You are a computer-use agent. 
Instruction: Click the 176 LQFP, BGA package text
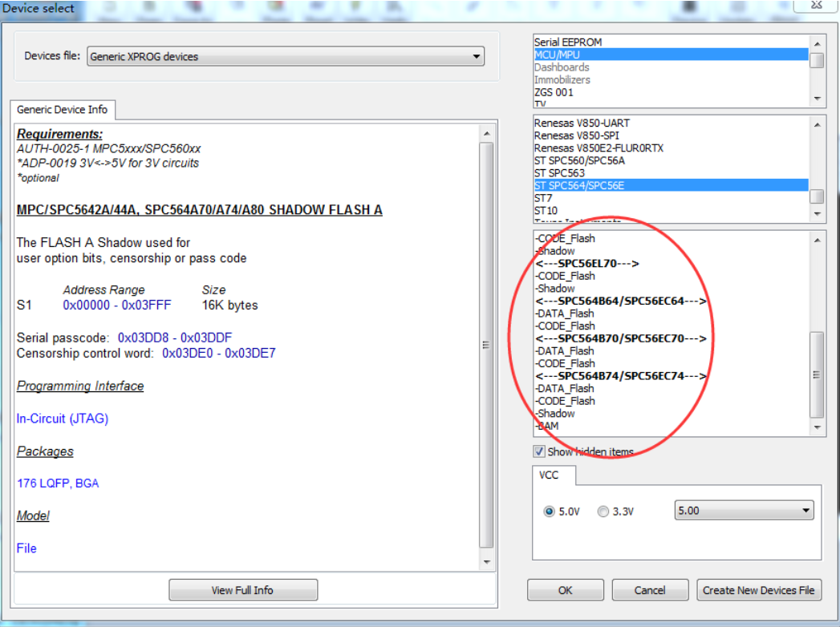58,483
